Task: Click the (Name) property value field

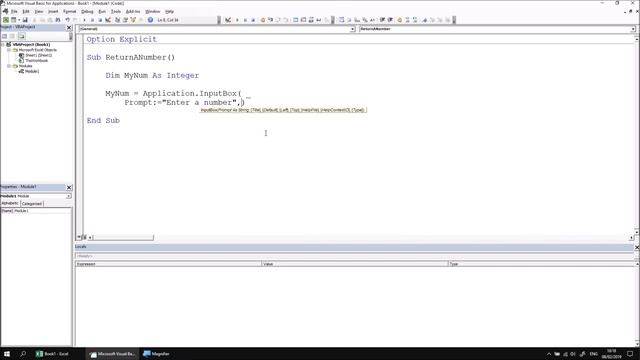Action: coord(42,211)
